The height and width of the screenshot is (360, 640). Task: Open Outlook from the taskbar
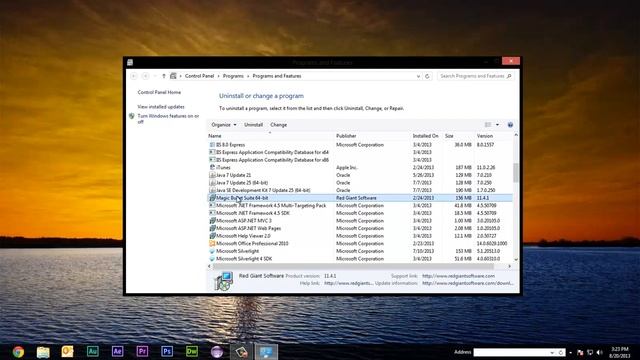tap(67, 351)
